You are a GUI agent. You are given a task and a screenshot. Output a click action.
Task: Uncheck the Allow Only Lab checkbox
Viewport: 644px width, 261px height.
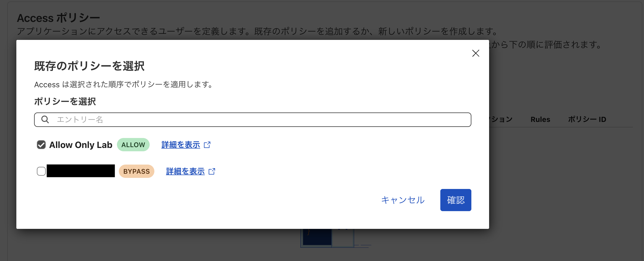pos(41,145)
